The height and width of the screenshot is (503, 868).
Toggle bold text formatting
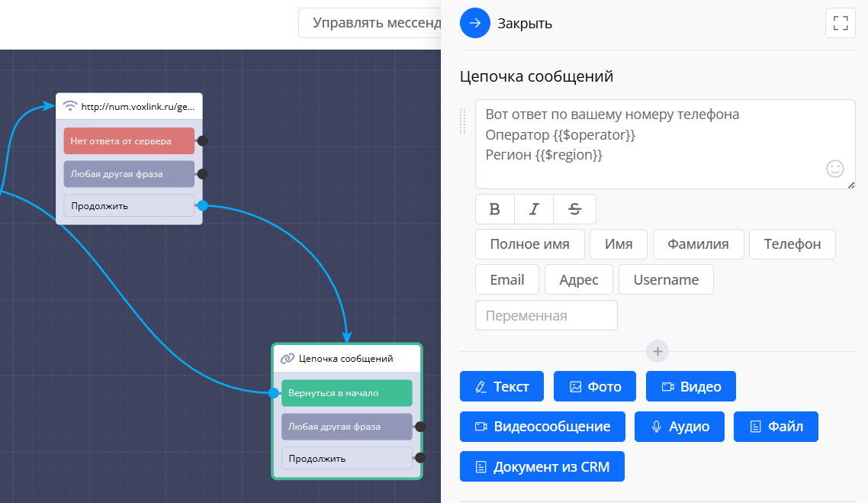(495, 209)
